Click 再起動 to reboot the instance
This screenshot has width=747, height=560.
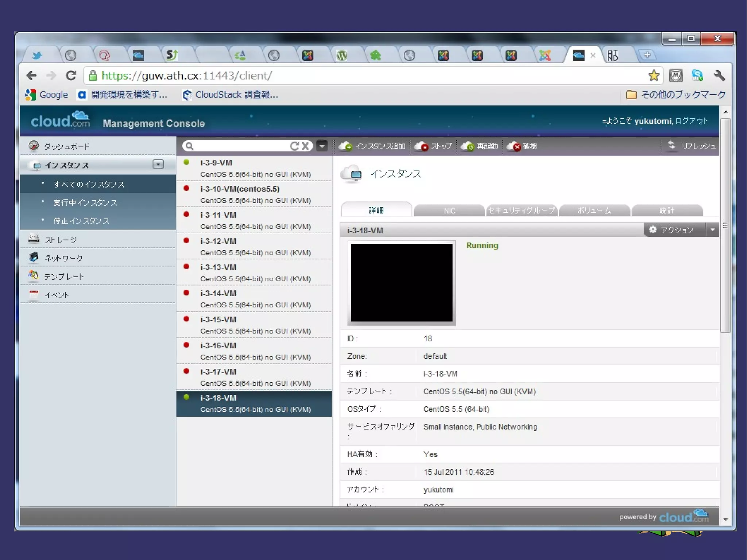click(x=479, y=146)
